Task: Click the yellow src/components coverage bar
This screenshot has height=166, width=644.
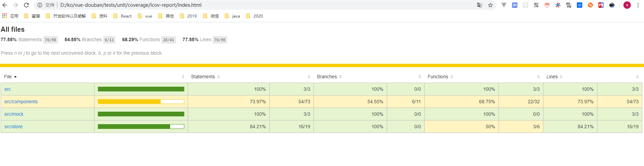Action: [x=141, y=102]
